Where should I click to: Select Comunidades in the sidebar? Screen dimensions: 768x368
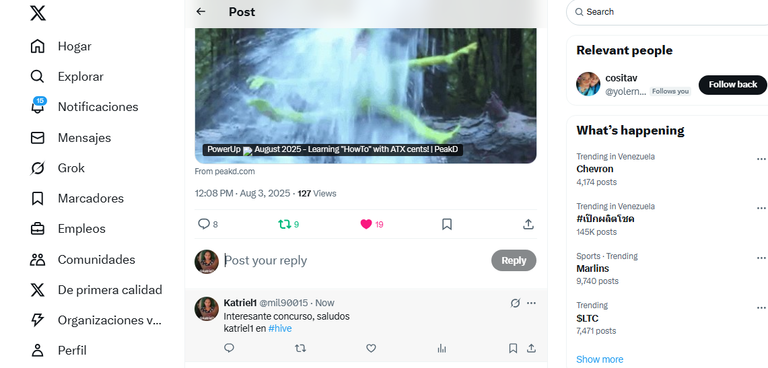click(96, 259)
